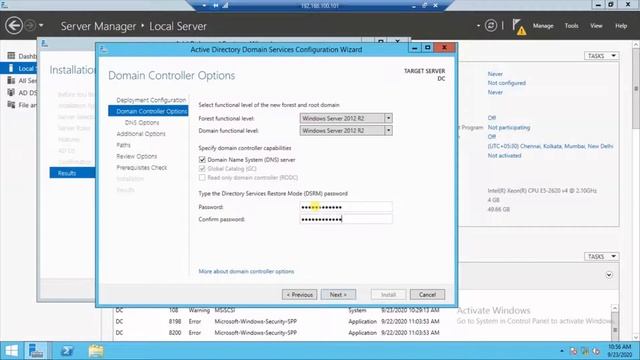Viewport: 640px width, 360px height.
Task: Open the Windows Start button
Action: click(11, 351)
